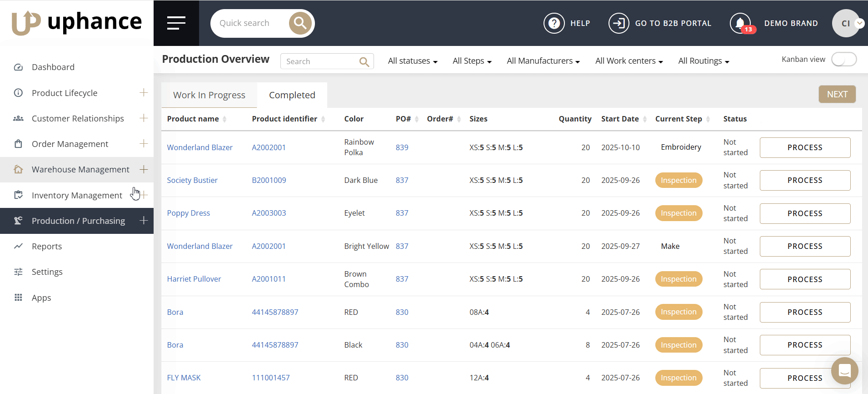Open the All statuses dropdown

point(412,61)
